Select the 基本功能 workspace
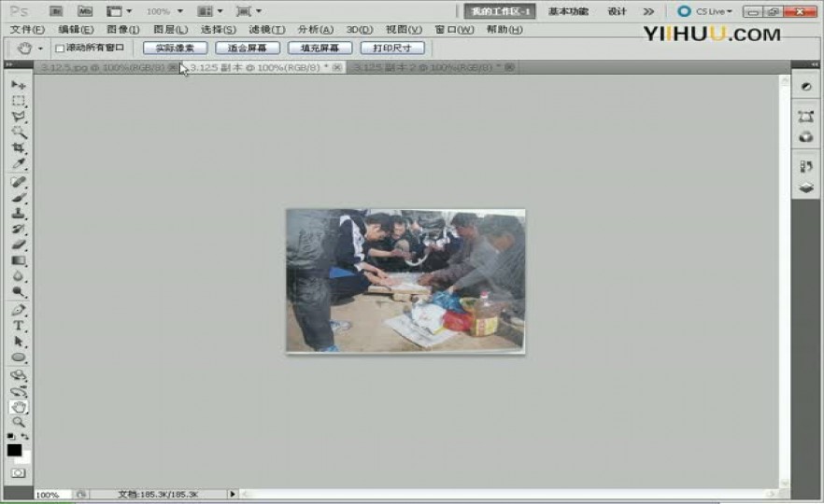The width and height of the screenshot is (824, 504). 568,11
